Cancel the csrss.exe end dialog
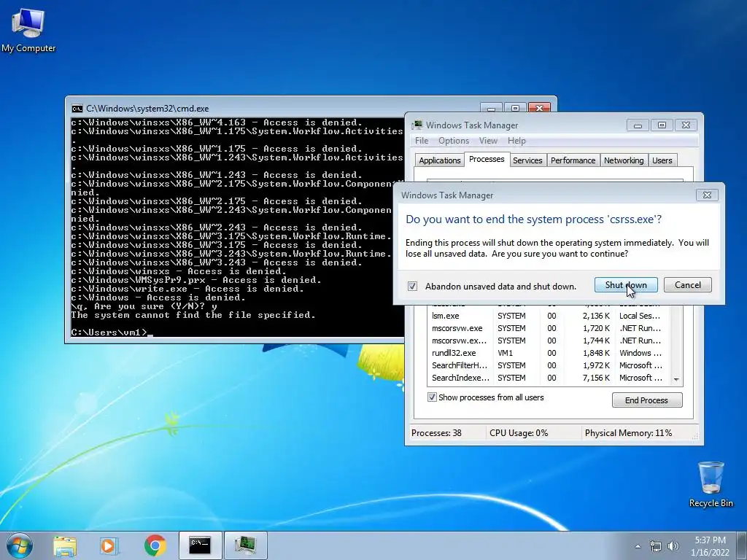747x560 pixels. [687, 285]
